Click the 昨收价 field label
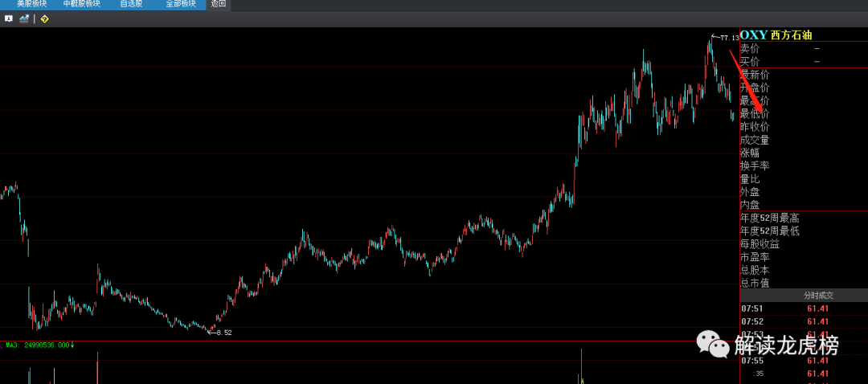 (755, 127)
